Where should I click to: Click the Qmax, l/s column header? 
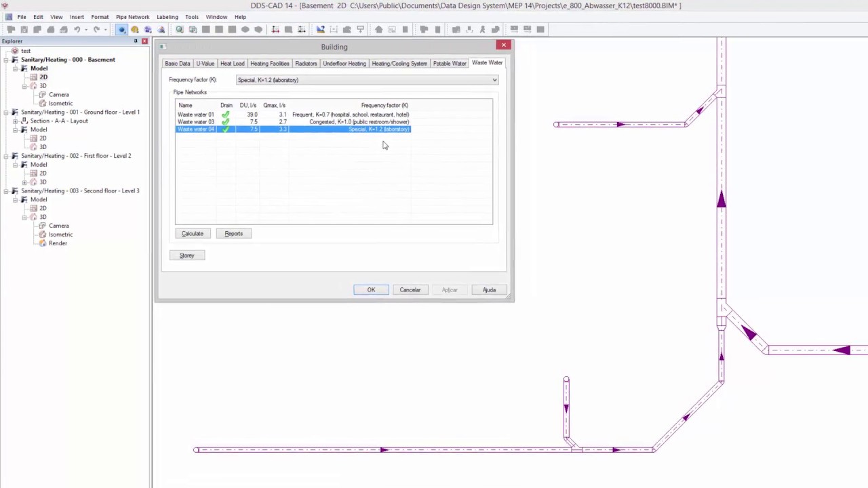[x=274, y=106]
